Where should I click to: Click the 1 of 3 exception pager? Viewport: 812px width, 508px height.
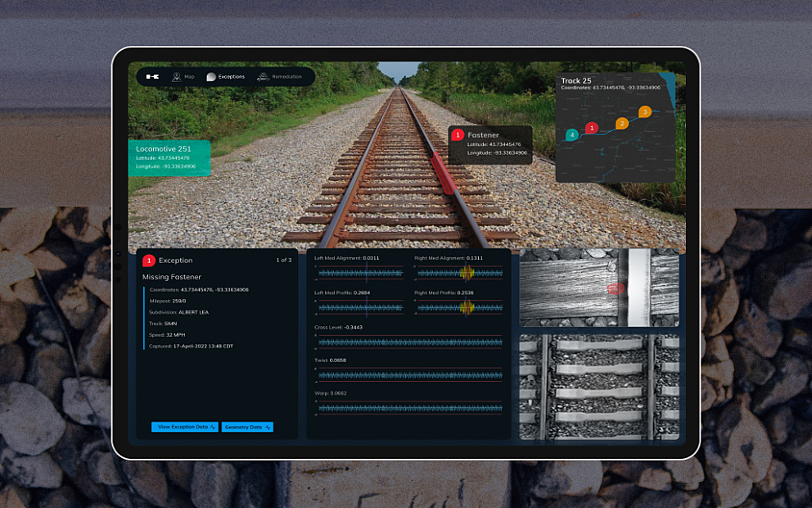point(283,260)
